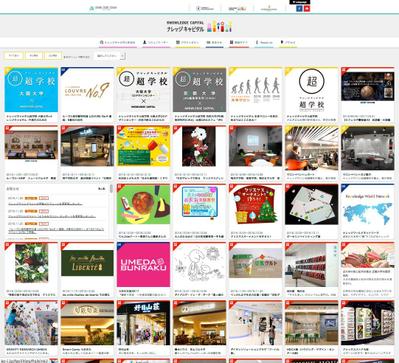The width and height of the screenshot is (399, 363).
Task: Open the Facebook icon in the header
Action: [x=299, y=9]
